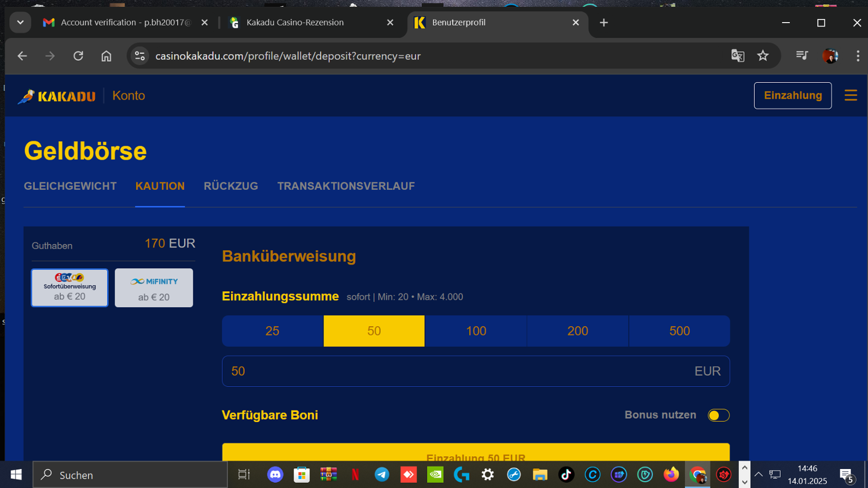Toggle the Bonus nutzen switch
The width and height of the screenshot is (868, 488).
pos(718,415)
